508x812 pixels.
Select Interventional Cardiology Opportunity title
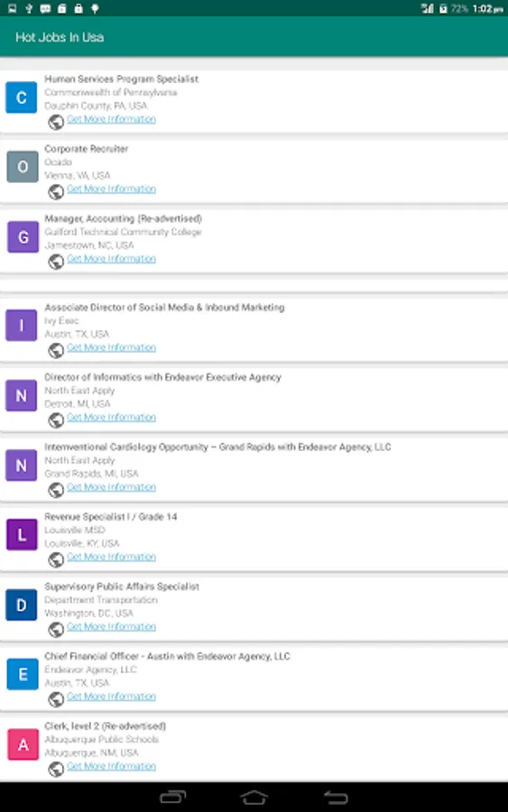point(217,447)
